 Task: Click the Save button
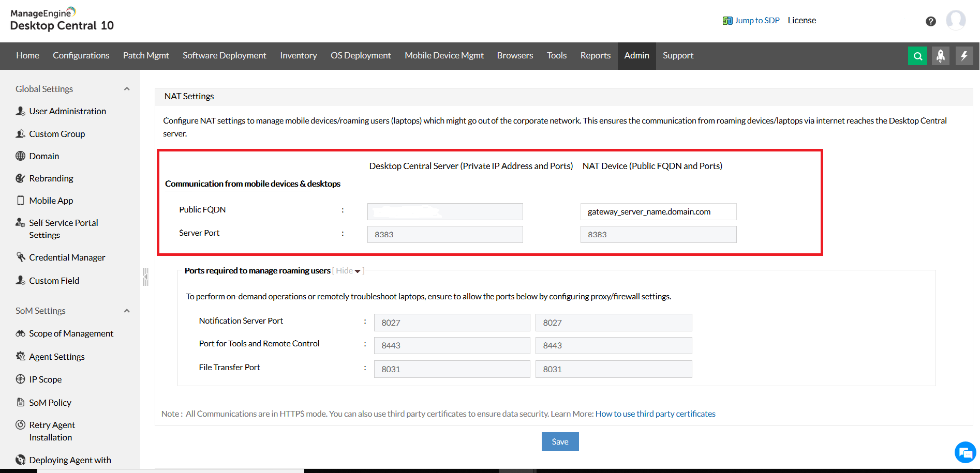coord(560,441)
